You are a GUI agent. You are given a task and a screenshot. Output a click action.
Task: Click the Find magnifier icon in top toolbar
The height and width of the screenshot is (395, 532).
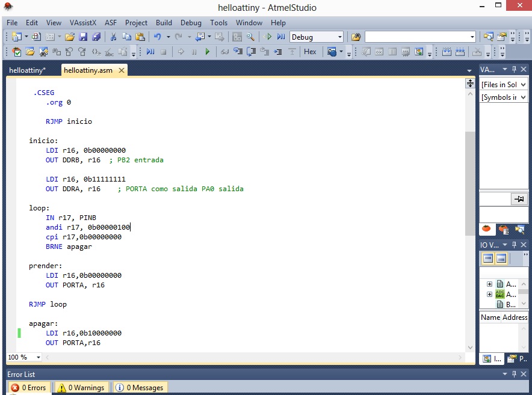(x=250, y=37)
